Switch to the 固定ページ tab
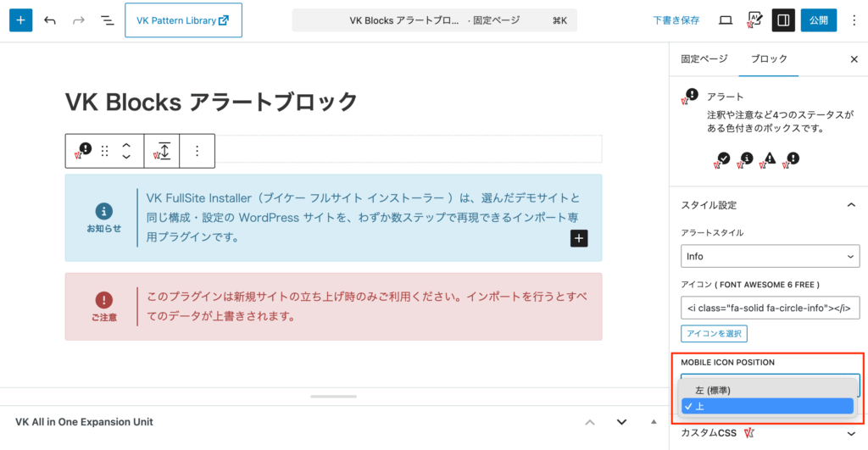 [x=704, y=58]
